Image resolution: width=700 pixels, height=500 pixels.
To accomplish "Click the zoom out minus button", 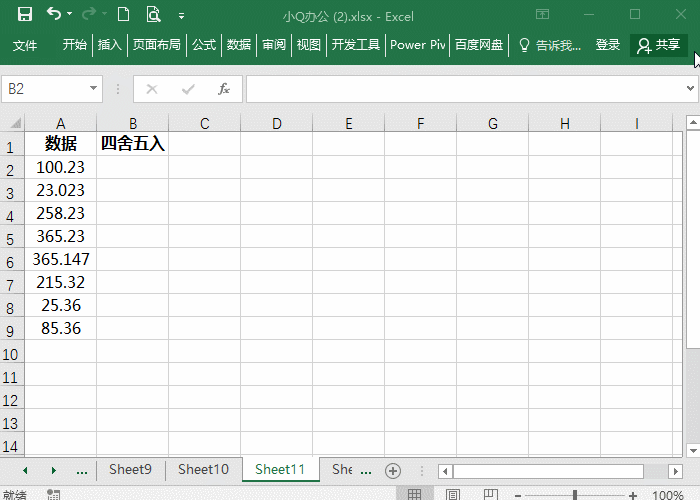I will point(518,495).
